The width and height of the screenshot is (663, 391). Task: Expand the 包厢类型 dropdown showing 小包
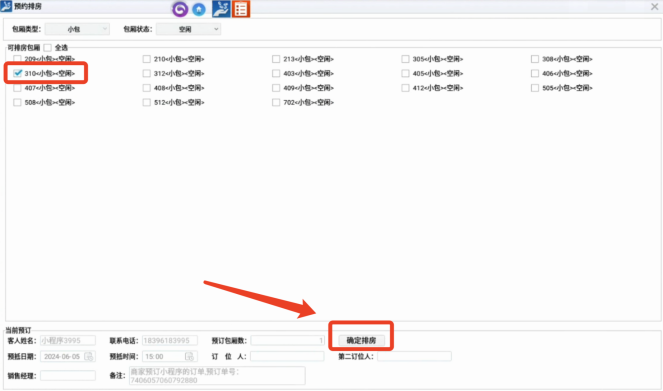point(77,29)
